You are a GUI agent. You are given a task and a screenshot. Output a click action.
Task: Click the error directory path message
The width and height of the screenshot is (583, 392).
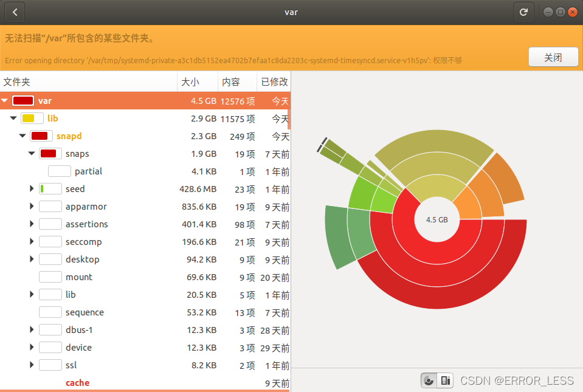click(233, 60)
